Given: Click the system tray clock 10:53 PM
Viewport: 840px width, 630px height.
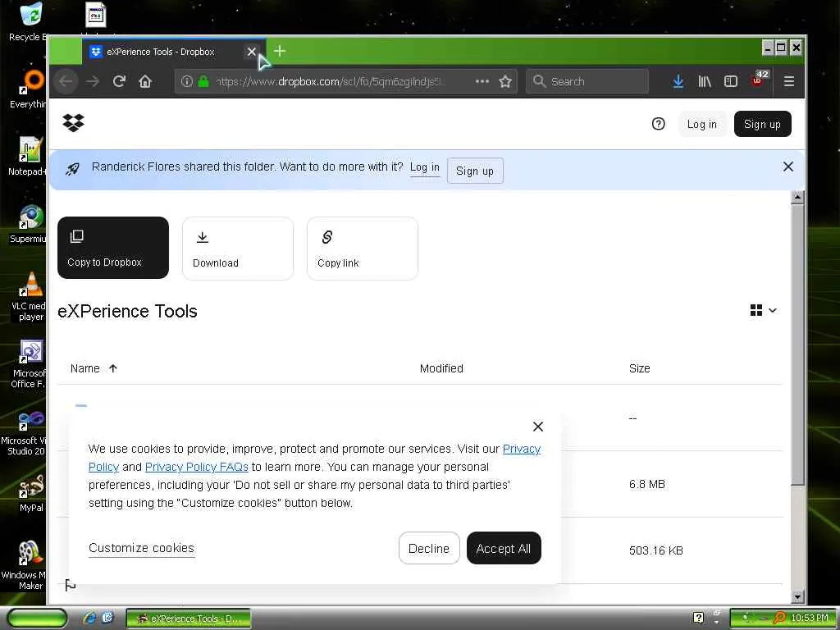Looking at the screenshot, I should 810,619.
